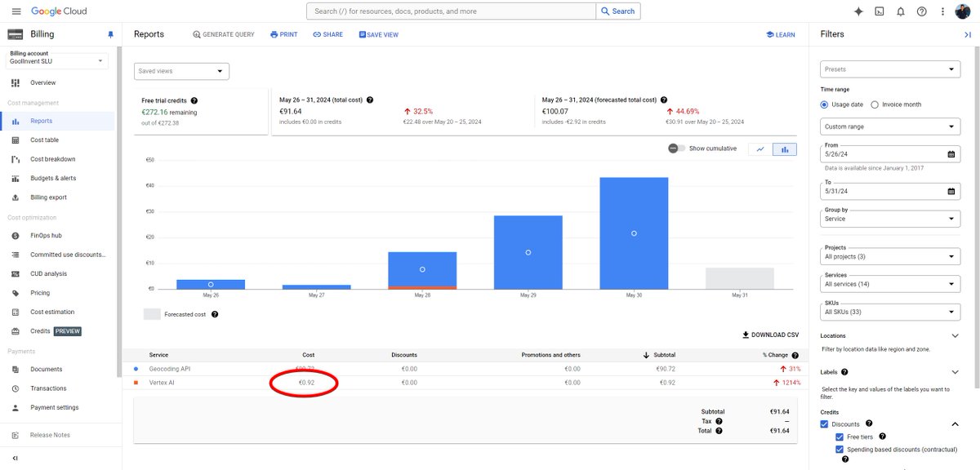
Task: Select Usage date radio button
Action: [x=824, y=104]
